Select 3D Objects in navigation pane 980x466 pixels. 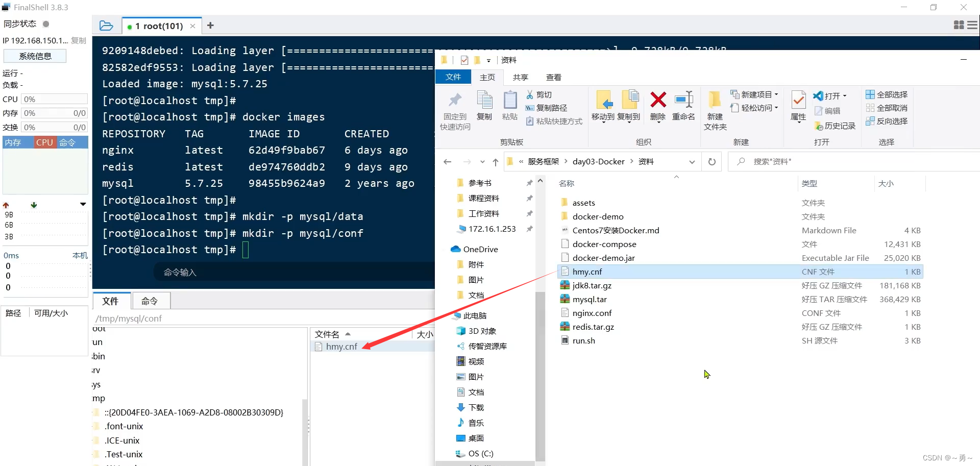click(x=482, y=331)
